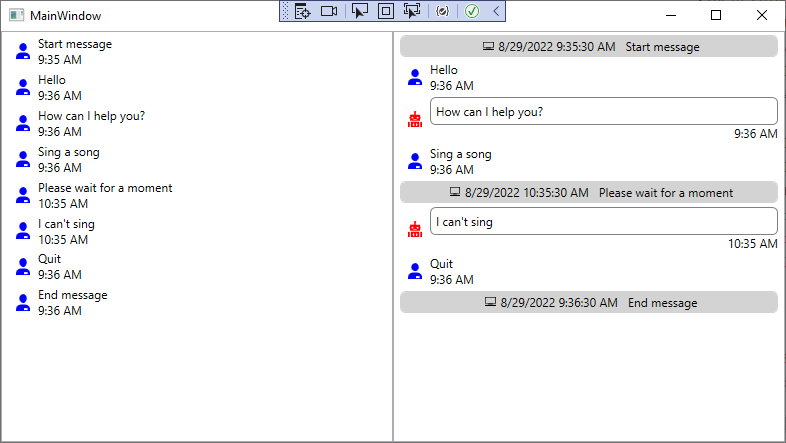Minimize the MainWindow window
Image resolution: width=786 pixels, height=443 pixels.
671,16
